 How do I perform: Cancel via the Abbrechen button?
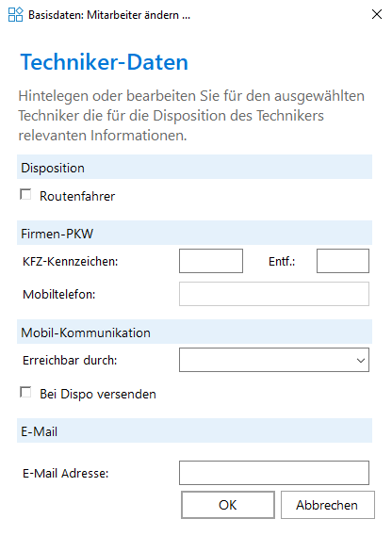click(x=328, y=505)
